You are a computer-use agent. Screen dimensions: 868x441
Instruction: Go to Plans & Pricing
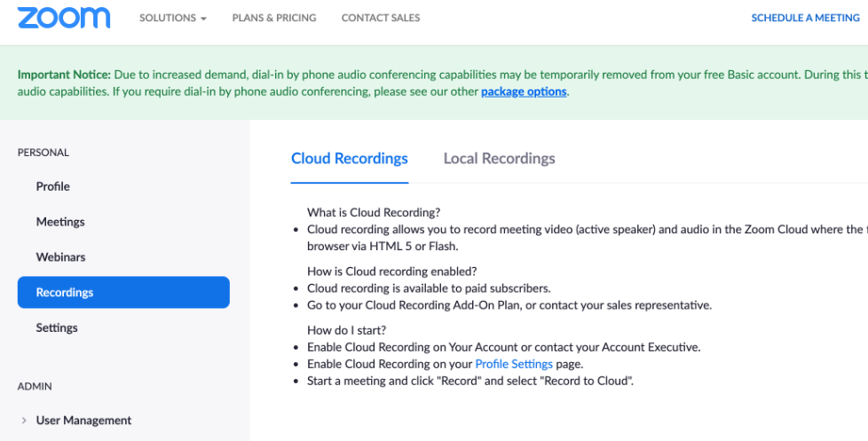274,18
